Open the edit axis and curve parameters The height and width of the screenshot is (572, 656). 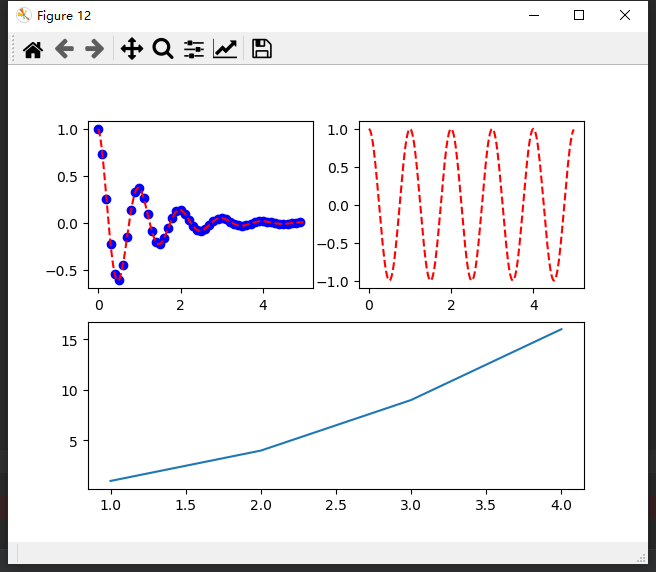coord(225,49)
